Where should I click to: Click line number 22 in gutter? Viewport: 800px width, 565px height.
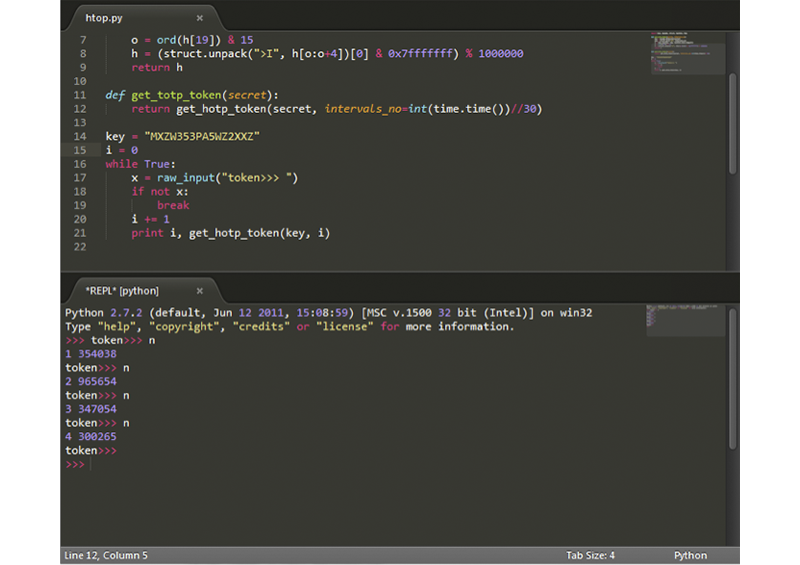(x=80, y=247)
